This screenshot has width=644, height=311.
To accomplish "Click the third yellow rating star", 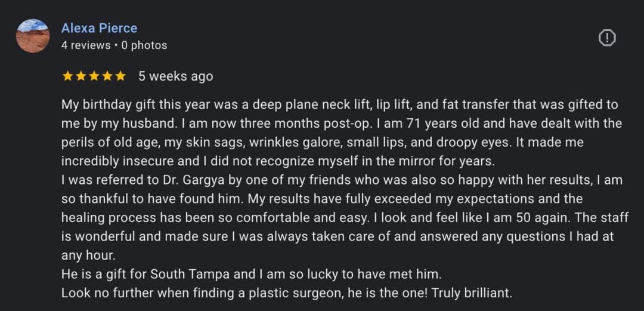I will pyautogui.click(x=94, y=76).
